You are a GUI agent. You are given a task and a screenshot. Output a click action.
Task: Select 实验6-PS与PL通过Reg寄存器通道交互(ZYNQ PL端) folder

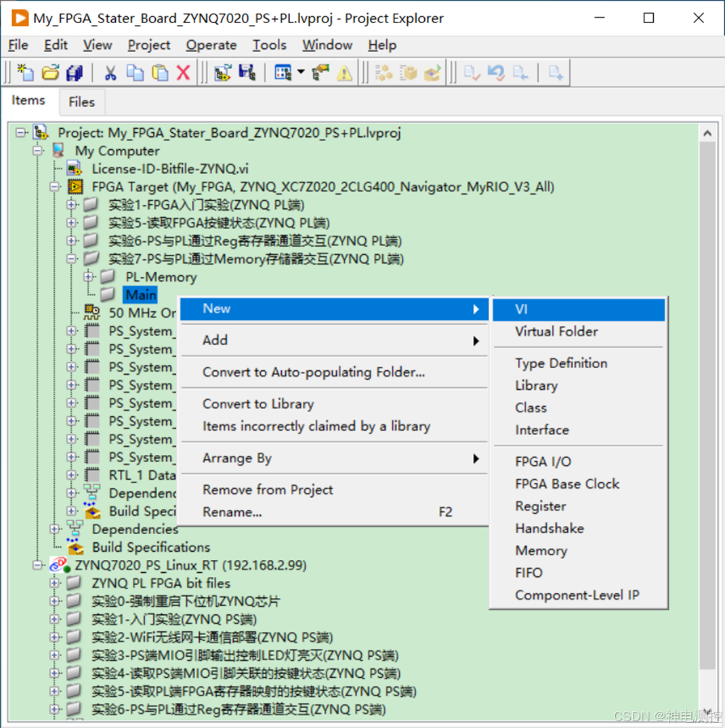click(x=255, y=241)
